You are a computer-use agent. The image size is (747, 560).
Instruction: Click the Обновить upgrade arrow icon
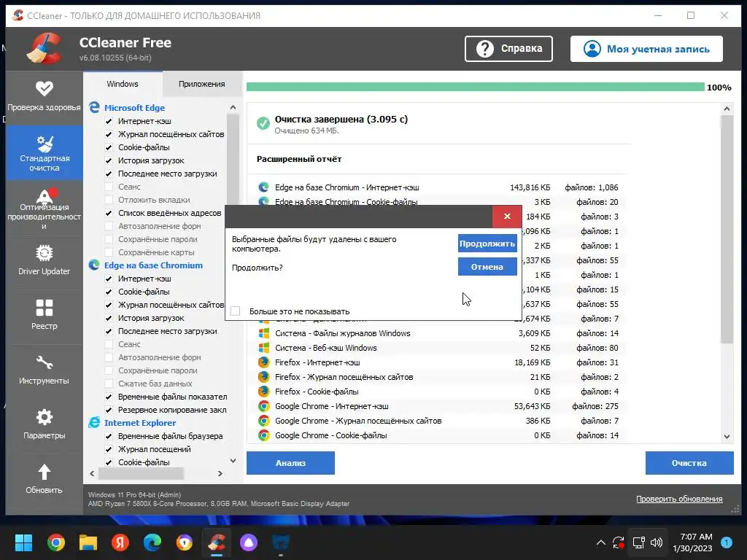(x=44, y=472)
